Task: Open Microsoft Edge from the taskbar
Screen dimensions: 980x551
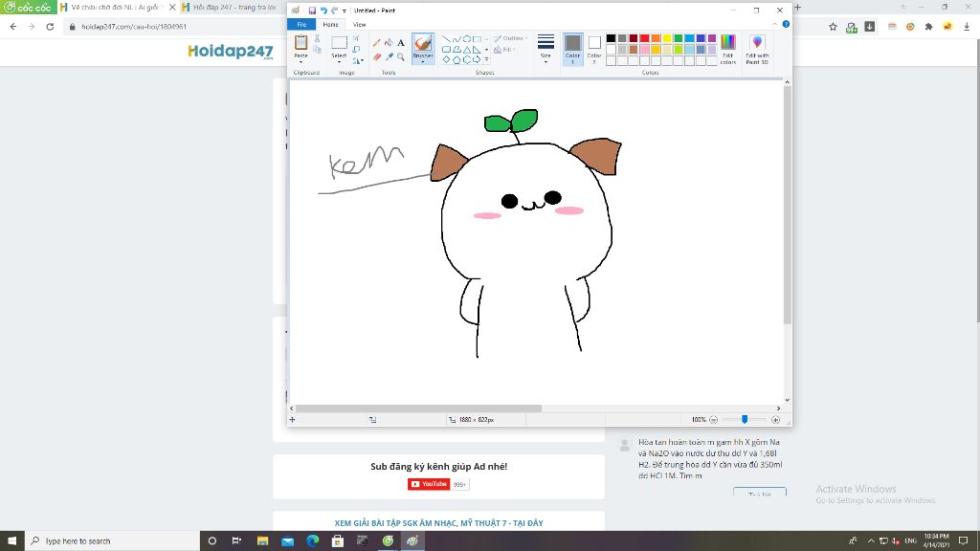Action: pyautogui.click(x=313, y=541)
